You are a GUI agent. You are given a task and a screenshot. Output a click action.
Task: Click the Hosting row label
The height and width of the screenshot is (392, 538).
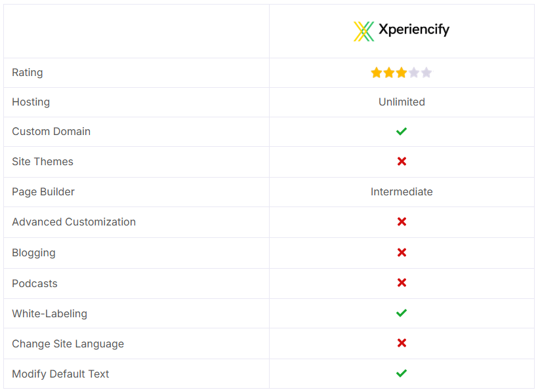click(x=31, y=102)
